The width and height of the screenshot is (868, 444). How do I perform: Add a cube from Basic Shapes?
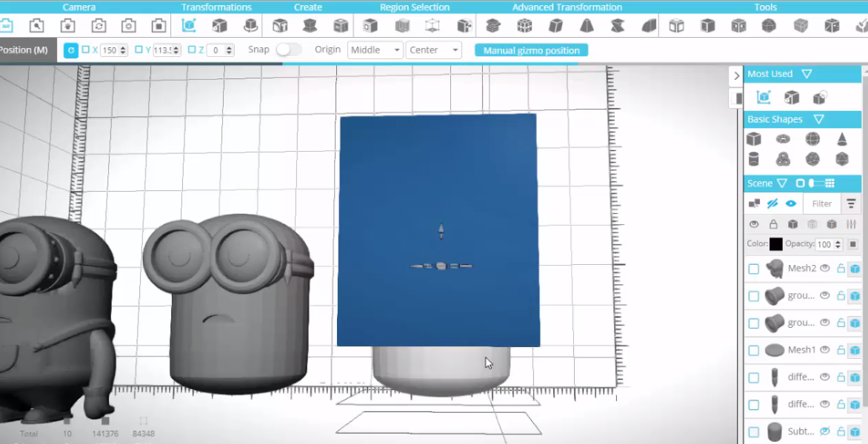(x=753, y=139)
